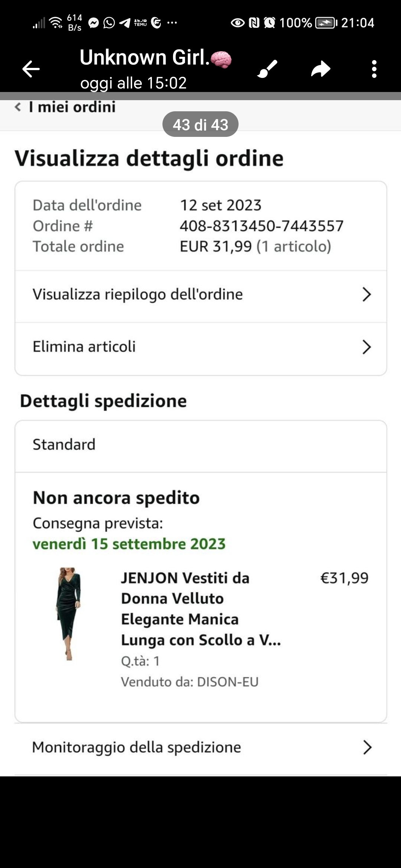Open Monitoraggio della spedizione row
This screenshot has height=868, width=401.
click(137, 747)
